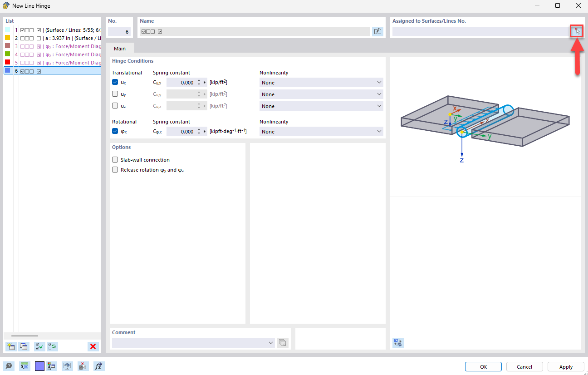
Task: Switch to the Main tab
Action: pyautogui.click(x=119, y=48)
